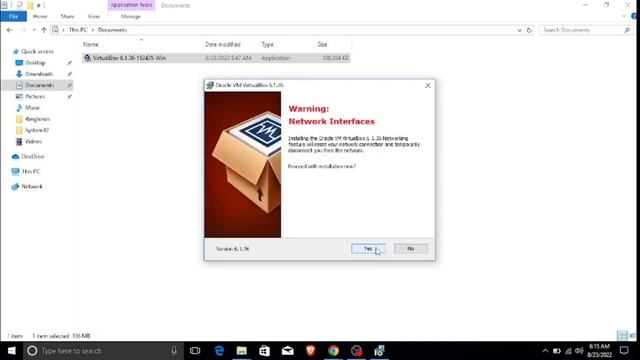Decline installation with the No button
640x360 pixels.
click(x=411, y=249)
